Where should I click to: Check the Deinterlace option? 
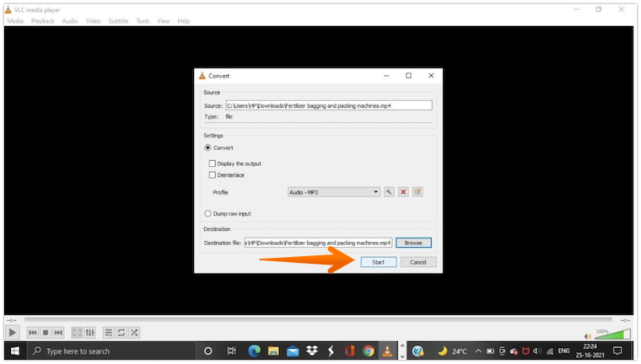(x=213, y=175)
